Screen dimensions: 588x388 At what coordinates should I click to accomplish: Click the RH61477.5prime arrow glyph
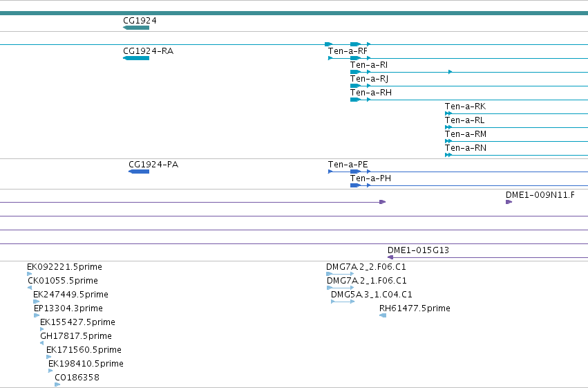pos(383,315)
